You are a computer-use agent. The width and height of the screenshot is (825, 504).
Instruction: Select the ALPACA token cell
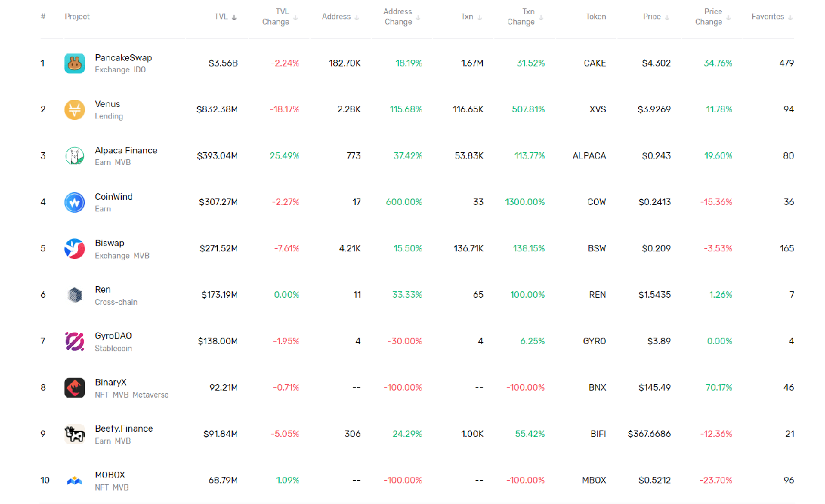point(589,156)
